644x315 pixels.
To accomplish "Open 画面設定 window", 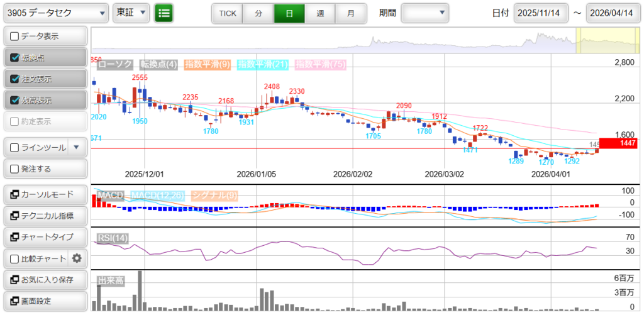I will (44, 301).
